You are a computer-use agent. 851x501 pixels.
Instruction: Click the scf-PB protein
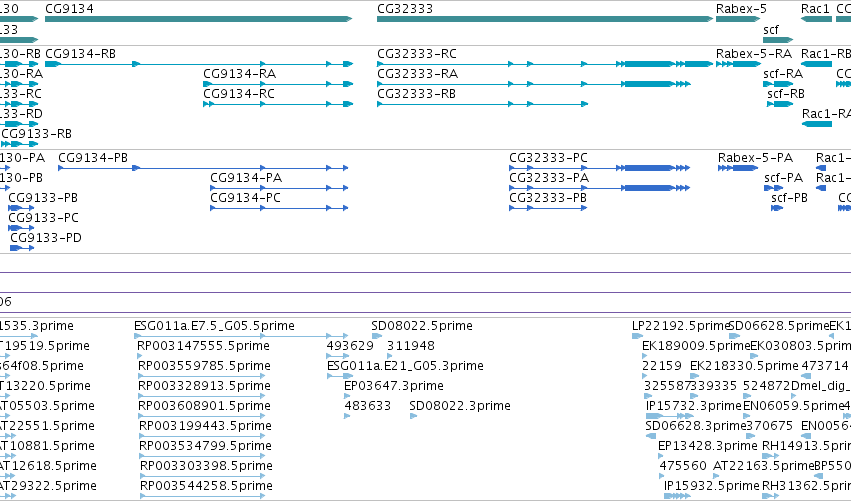coord(777,208)
